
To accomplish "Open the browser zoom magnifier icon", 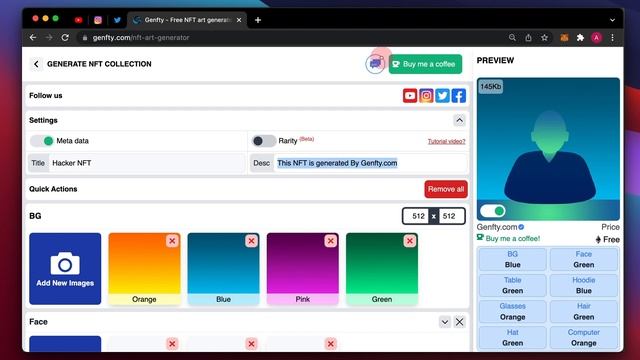I will click(512, 38).
